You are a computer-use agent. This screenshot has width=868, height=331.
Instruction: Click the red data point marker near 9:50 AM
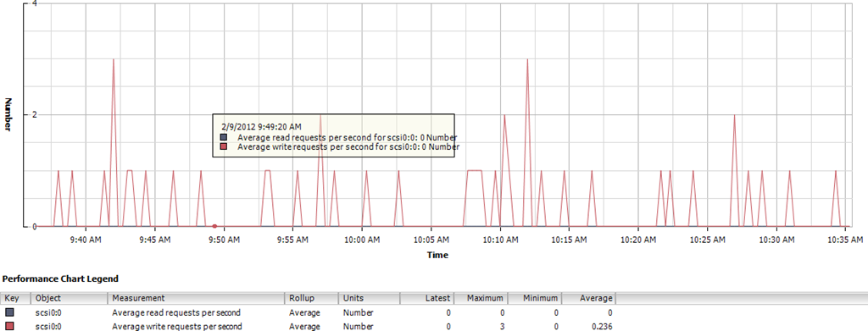(x=214, y=226)
